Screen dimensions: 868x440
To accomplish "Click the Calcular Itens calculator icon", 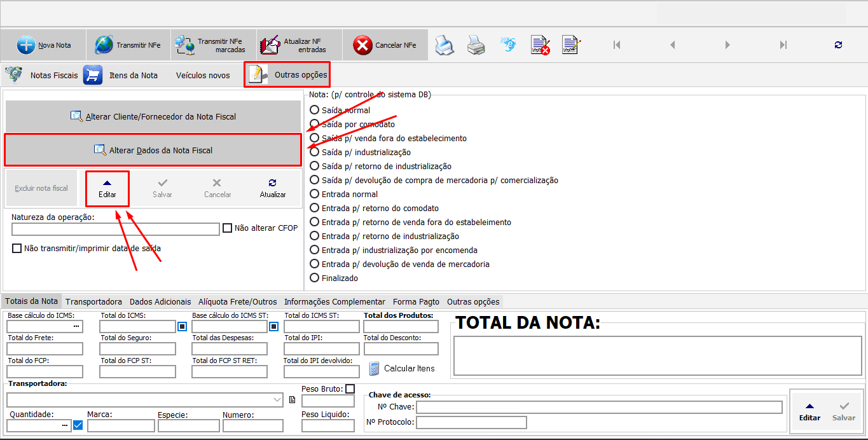I will coord(374,368).
